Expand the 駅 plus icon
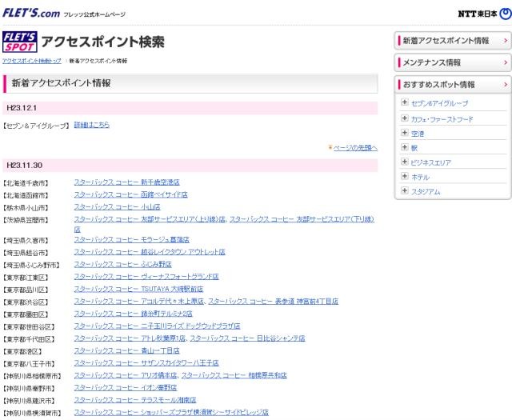Viewport: 512px width, 420px height. point(405,147)
